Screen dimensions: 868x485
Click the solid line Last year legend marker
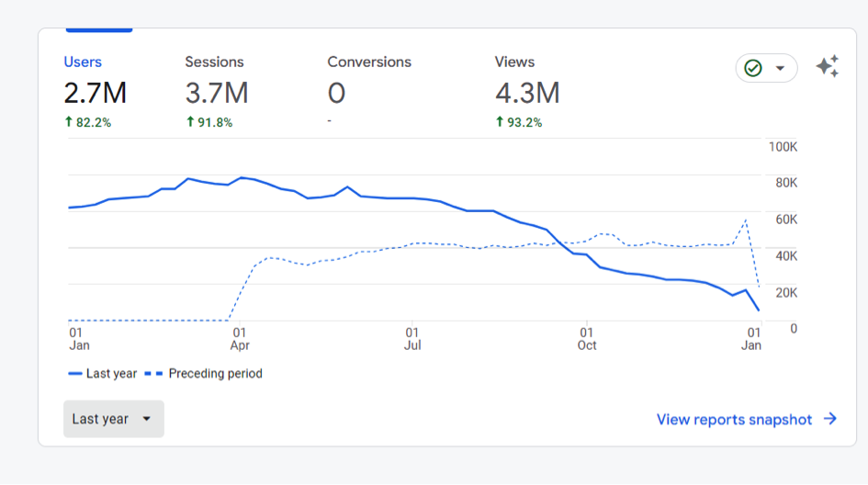(x=74, y=374)
